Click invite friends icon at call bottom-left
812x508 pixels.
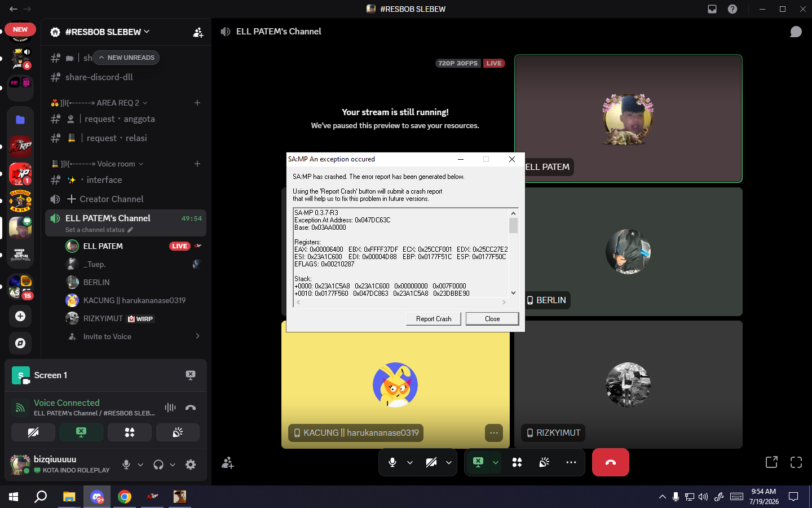point(228,463)
